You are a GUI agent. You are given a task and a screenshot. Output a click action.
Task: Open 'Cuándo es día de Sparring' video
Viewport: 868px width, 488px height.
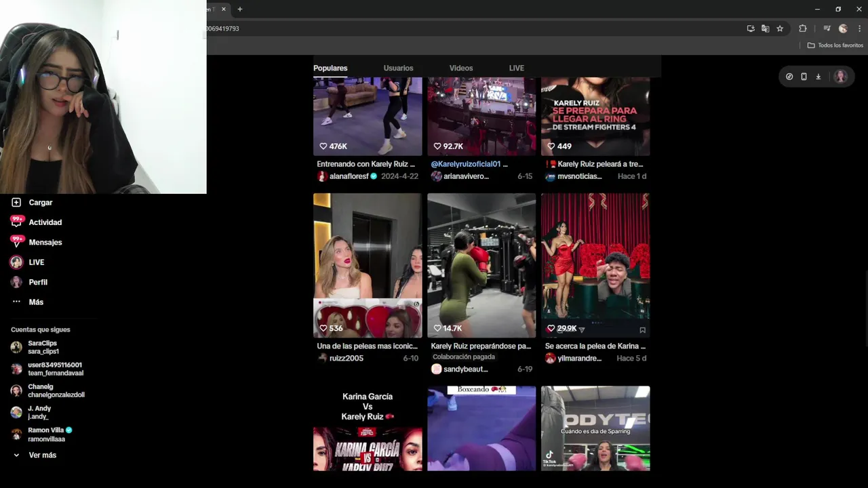click(595, 428)
